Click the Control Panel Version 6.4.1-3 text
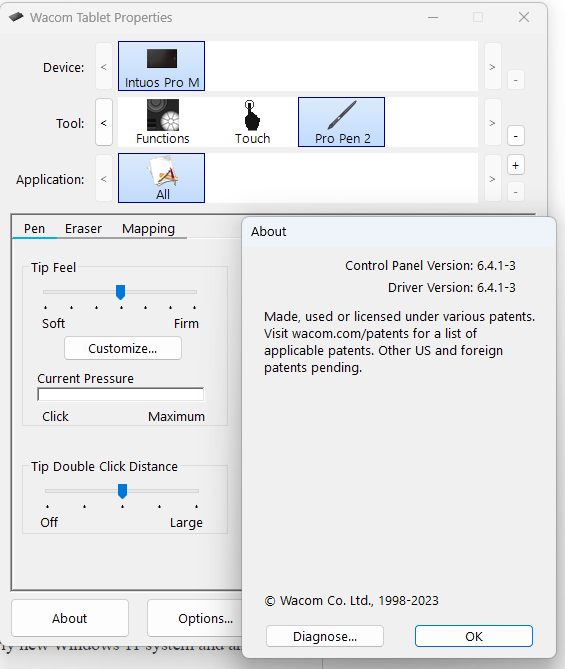The height and width of the screenshot is (669, 565). [x=430, y=265]
